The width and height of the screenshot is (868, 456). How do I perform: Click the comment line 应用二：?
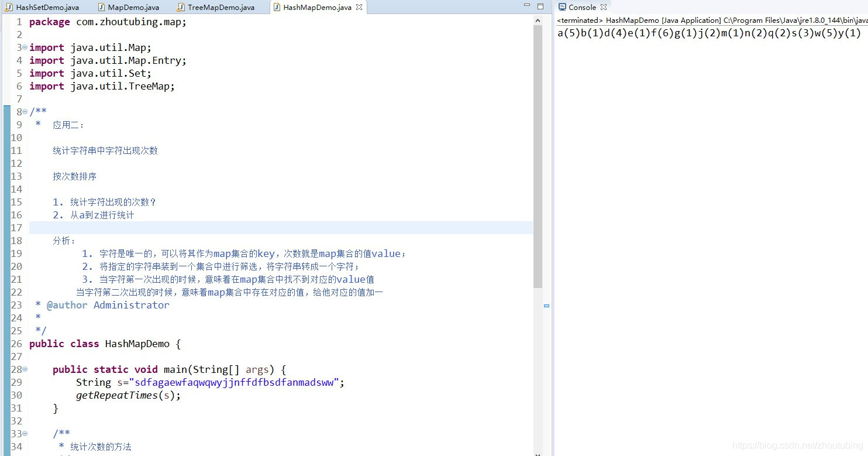click(x=68, y=125)
